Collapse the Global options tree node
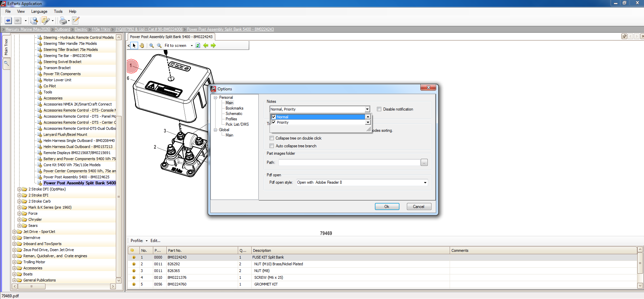644x299 pixels. 216,130
